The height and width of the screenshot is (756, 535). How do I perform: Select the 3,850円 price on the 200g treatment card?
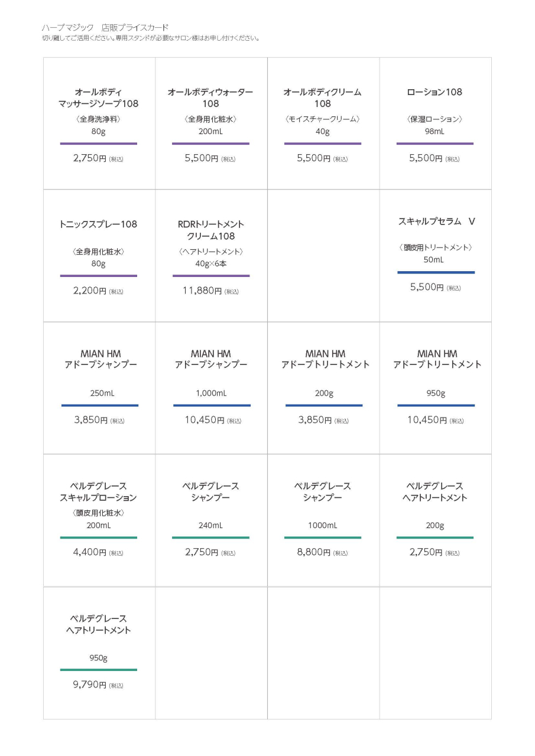coord(315,420)
